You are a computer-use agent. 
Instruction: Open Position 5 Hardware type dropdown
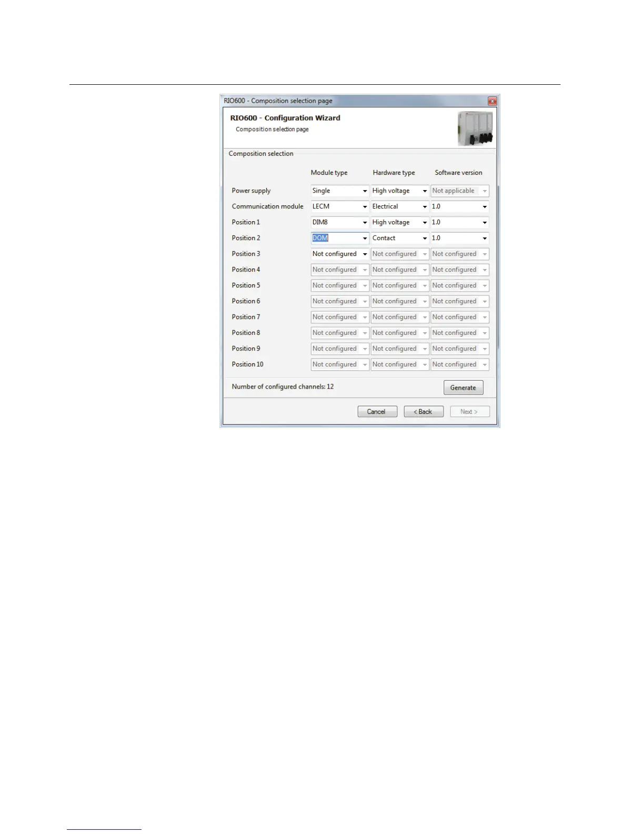pos(400,285)
